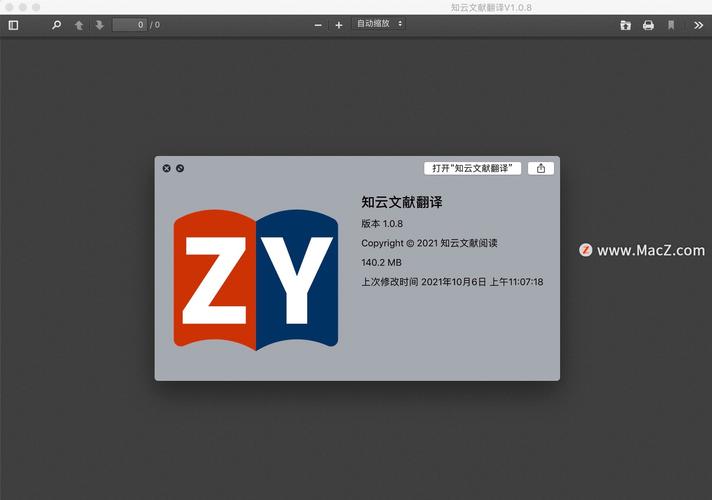The width and height of the screenshot is (712, 500).
Task: Open a file with the folder icon
Action: point(626,25)
